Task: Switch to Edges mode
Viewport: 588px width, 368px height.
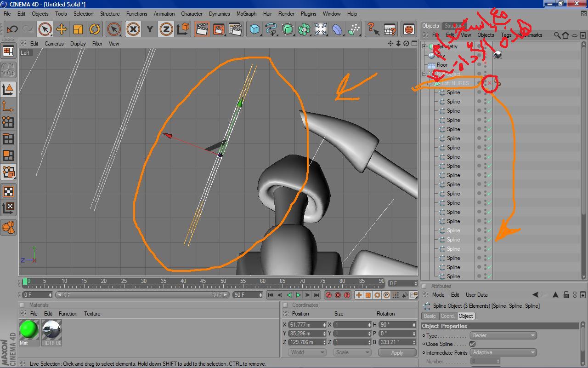Action: point(8,138)
